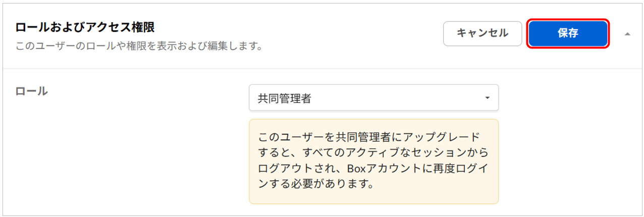Click the last warning line ending in 必要があります
The height and width of the screenshot is (217, 644).
pyautogui.click(x=315, y=183)
